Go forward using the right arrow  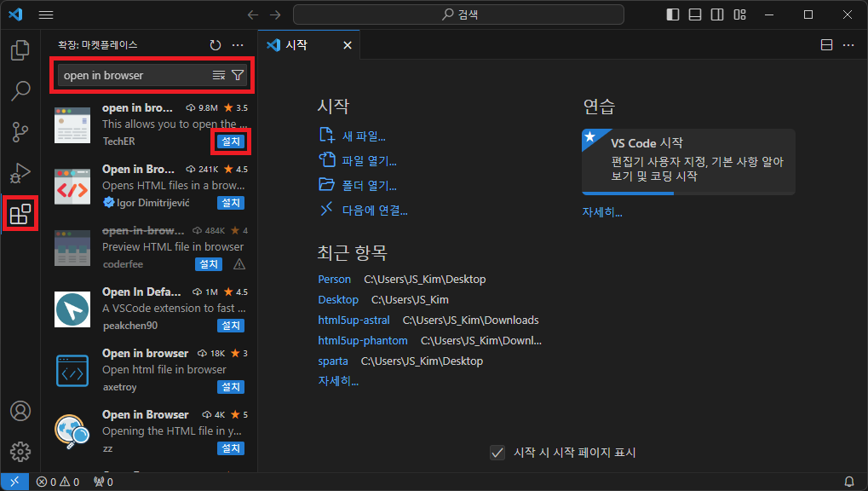pyautogui.click(x=275, y=15)
